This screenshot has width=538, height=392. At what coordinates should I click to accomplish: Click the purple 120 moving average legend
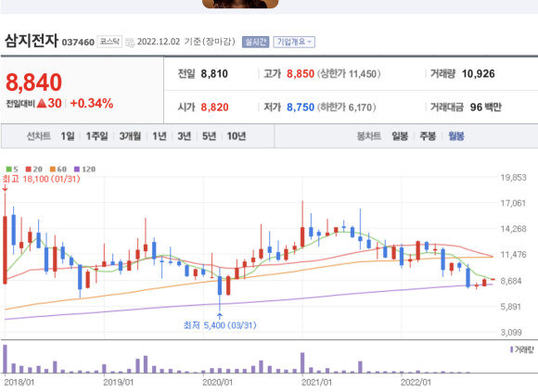coord(84,170)
